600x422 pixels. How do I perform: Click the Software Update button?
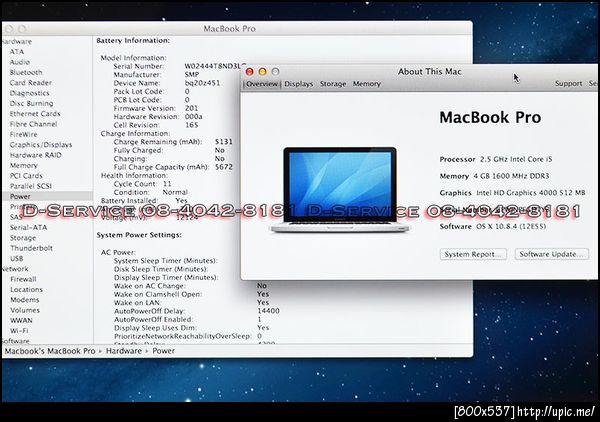(x=551, y=254)
